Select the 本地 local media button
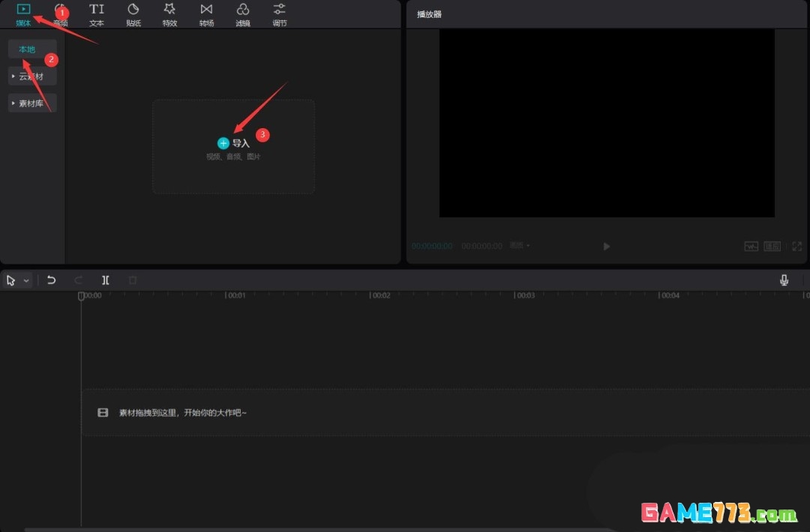Viewport: 810px width, 532px height. [27, 49]
